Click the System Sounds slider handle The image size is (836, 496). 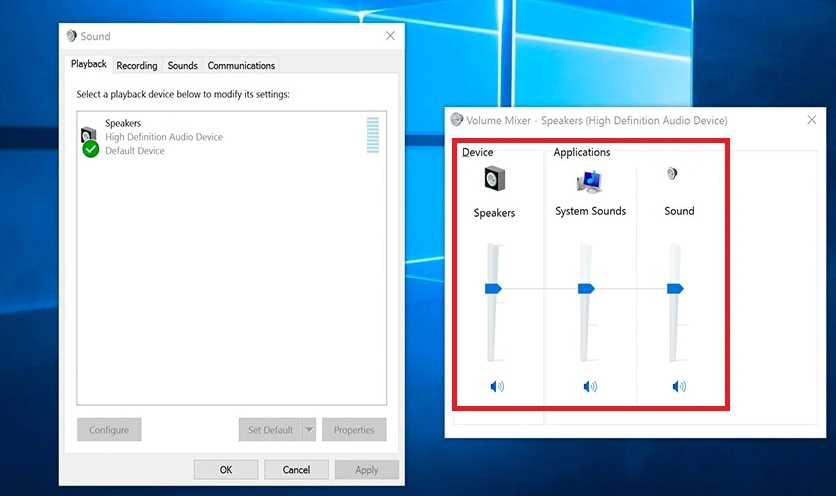[x=586, y=288]
